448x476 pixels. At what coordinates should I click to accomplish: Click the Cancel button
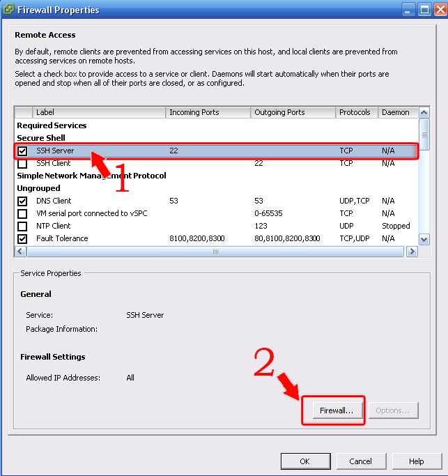(360, 461)
